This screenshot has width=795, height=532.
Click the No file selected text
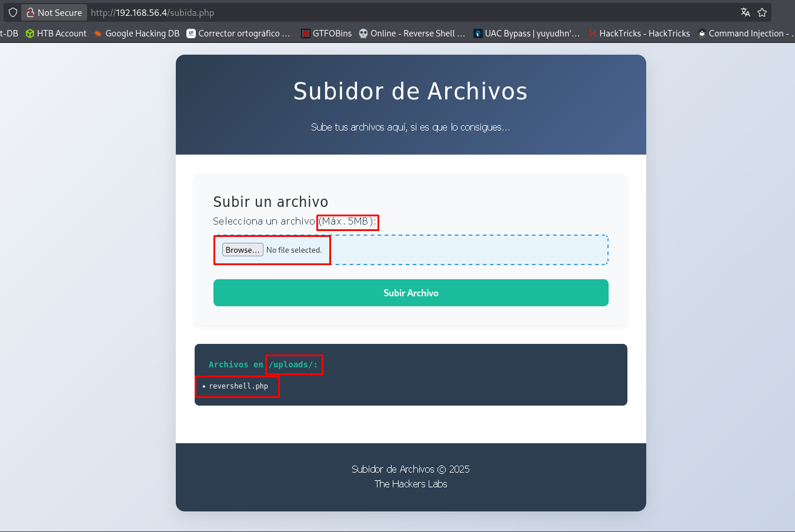pyautogui.click(x=294, y=250)
